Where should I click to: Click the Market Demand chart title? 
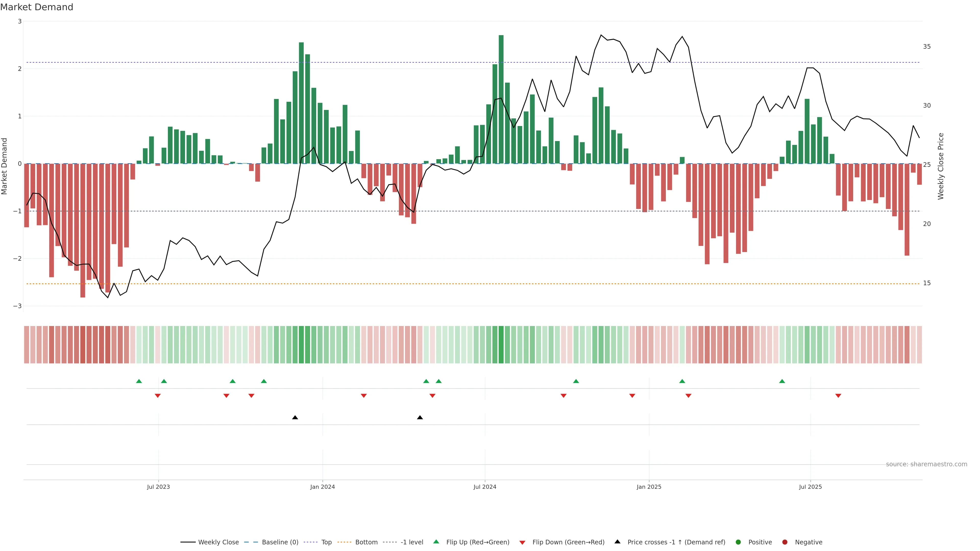tap(36, 7)
